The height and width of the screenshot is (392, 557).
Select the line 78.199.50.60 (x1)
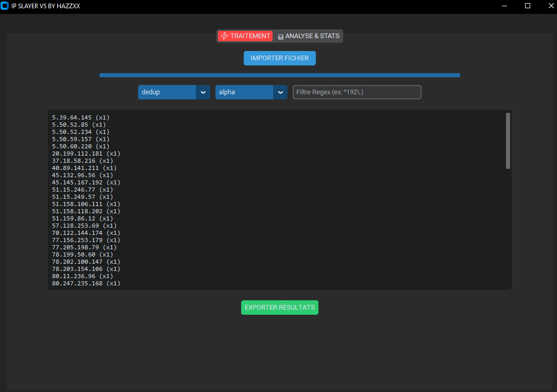82,254
